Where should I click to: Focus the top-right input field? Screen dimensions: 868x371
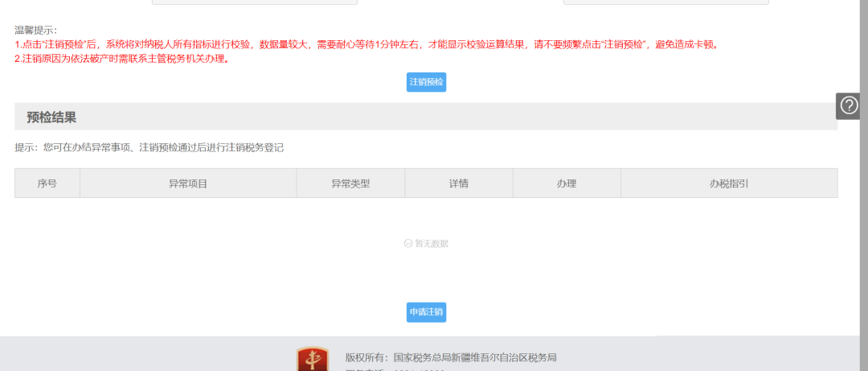click(x=665, y=2)
